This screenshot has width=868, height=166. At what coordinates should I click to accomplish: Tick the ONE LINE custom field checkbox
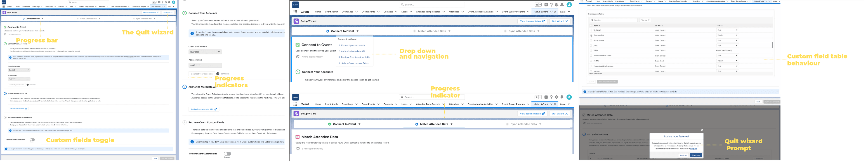(x=591, y=30)
